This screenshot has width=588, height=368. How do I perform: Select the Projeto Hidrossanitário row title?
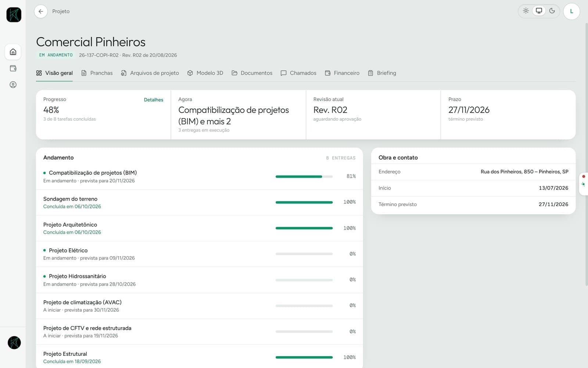(x=78, y=276)
